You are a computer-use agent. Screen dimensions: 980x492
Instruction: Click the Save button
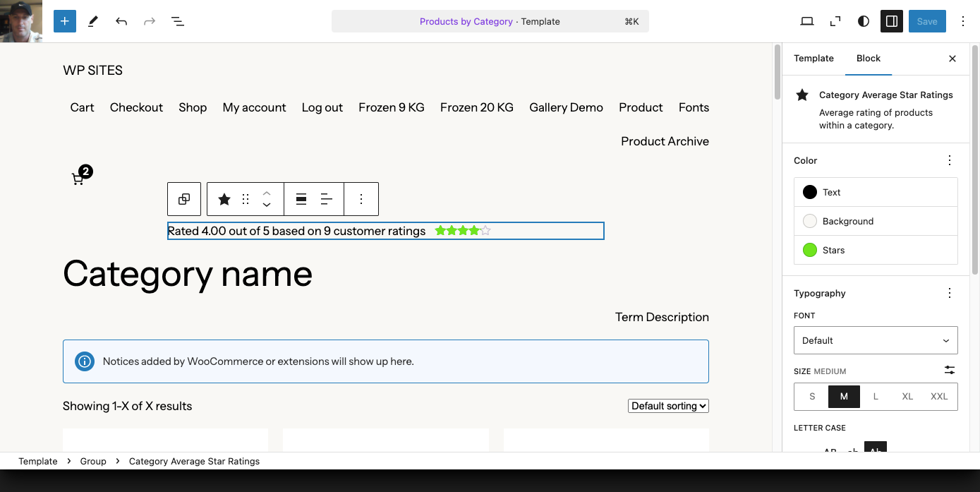(927, 21)
